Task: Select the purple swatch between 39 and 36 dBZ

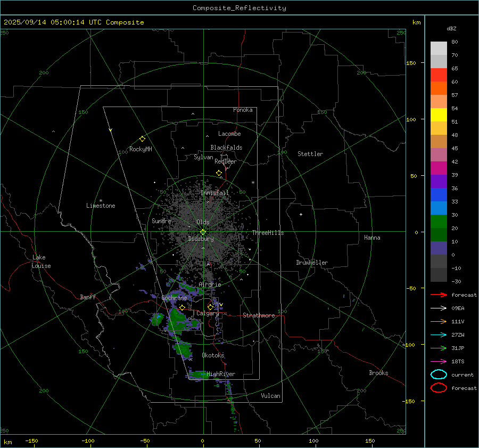Action: click(x=439, y=182)
